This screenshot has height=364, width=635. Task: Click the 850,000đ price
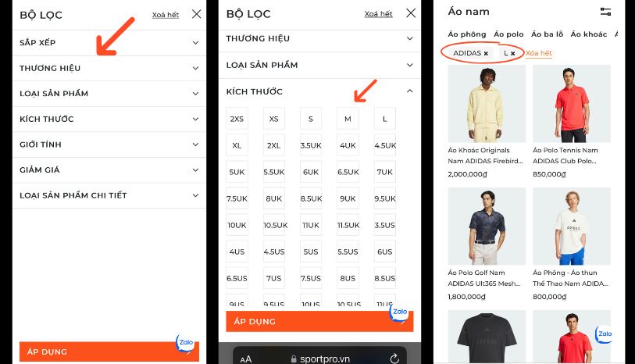pyautogui.click(x=549, y=174)
